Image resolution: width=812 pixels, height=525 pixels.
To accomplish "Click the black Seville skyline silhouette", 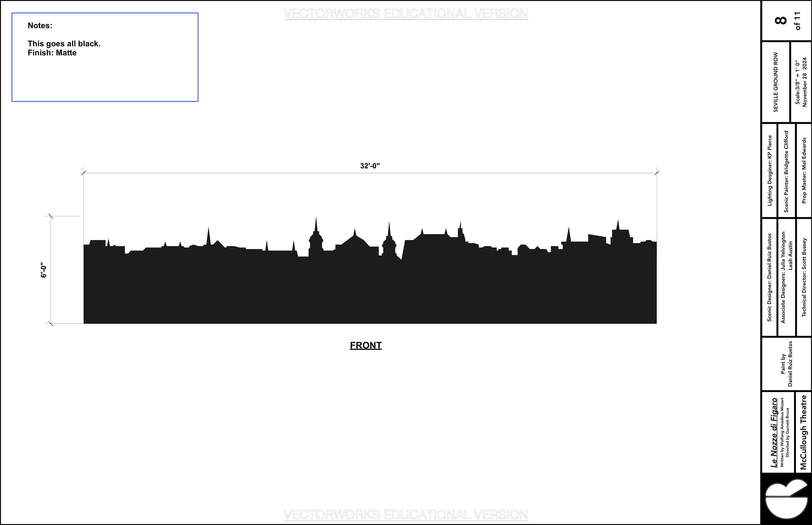I will click(x=370, y=286).
